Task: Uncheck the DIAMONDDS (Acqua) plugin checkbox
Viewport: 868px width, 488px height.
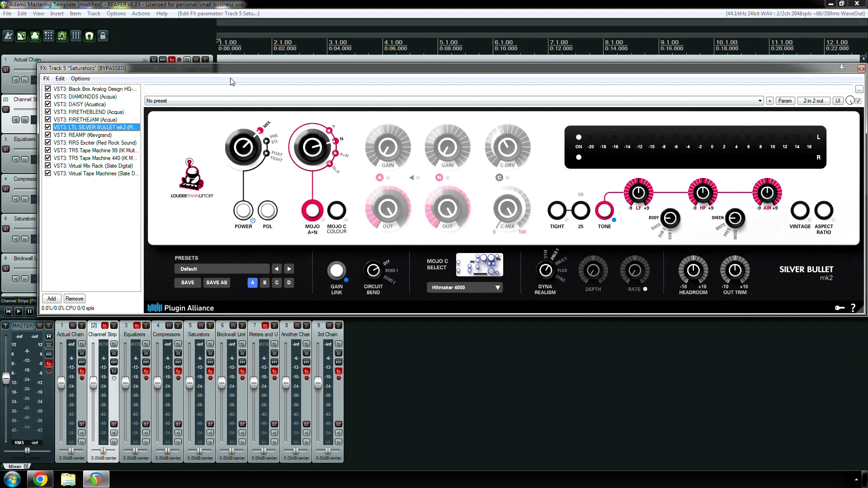Action: [x=47, y=96]
